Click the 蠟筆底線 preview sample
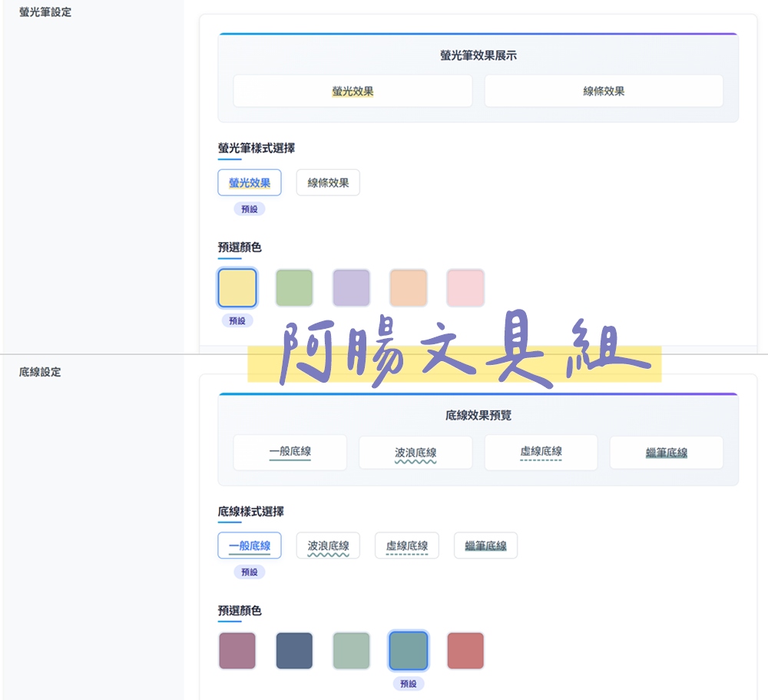The image size is (768, 700). point(666,453)
